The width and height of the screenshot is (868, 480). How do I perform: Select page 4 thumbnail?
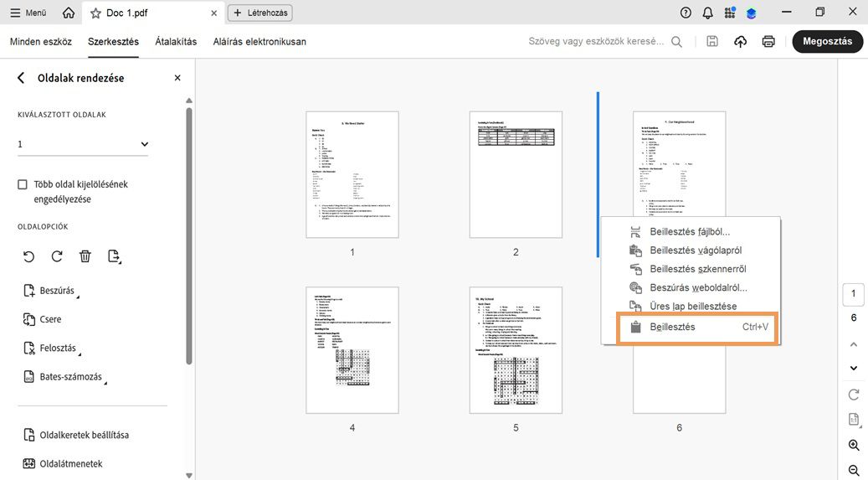[x=352, y=350]
